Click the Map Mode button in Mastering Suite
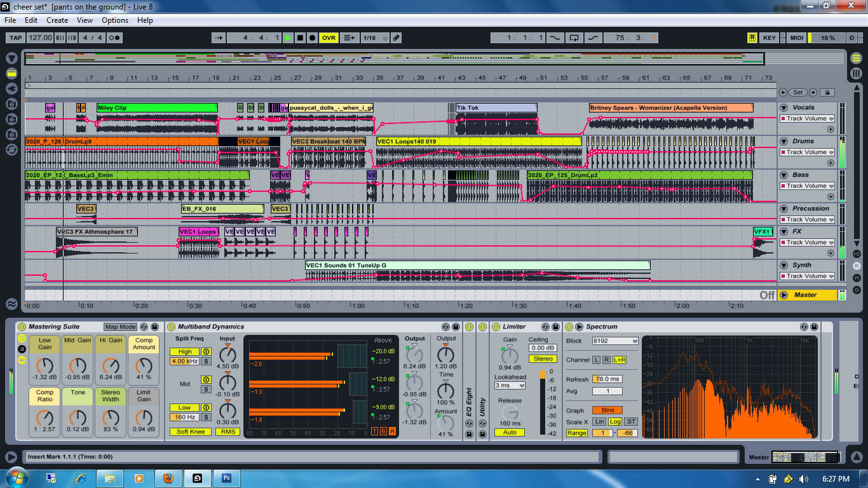 119,326
